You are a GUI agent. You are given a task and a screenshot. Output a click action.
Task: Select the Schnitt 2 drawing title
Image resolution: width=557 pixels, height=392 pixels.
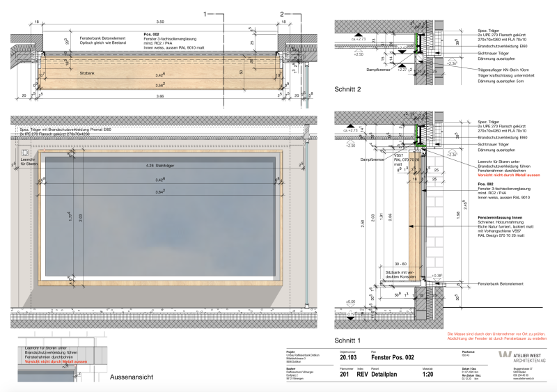[347, 91]
